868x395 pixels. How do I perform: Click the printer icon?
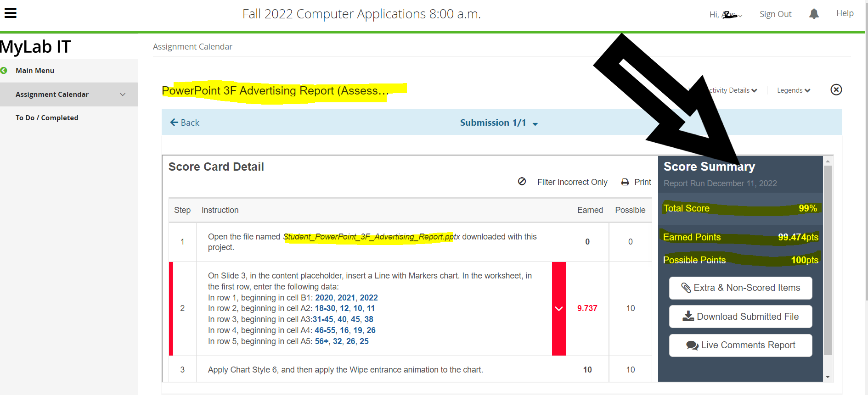(x=625, y=182)
